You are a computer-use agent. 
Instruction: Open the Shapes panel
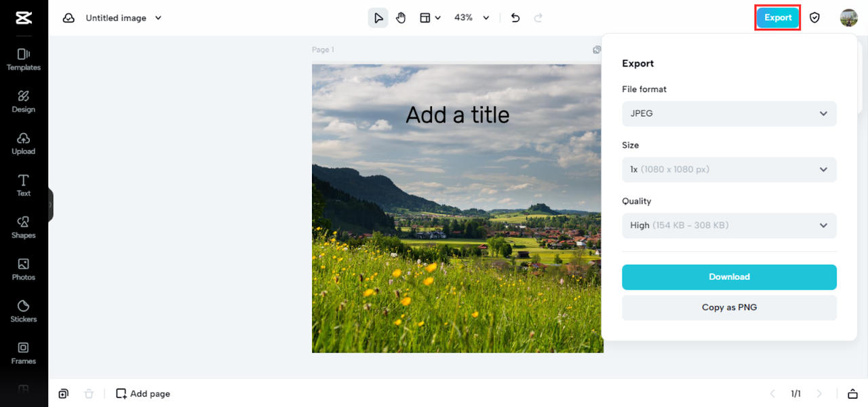24,227
